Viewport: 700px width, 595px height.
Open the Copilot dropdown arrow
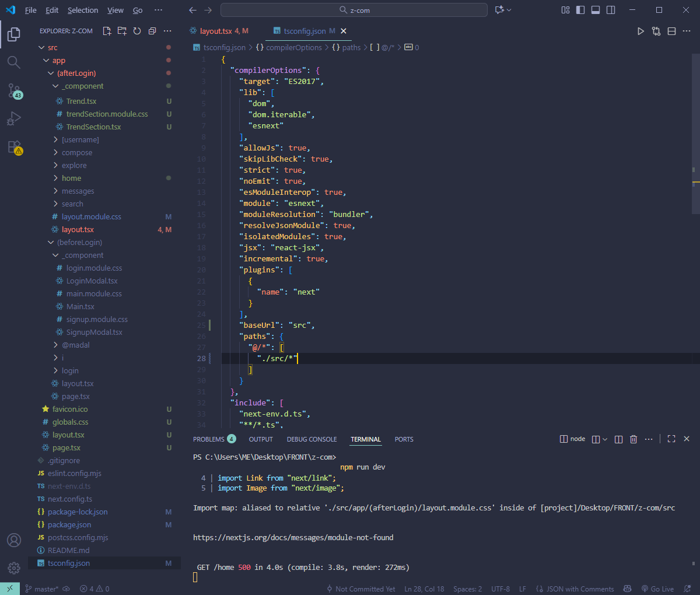click(509, 10)
